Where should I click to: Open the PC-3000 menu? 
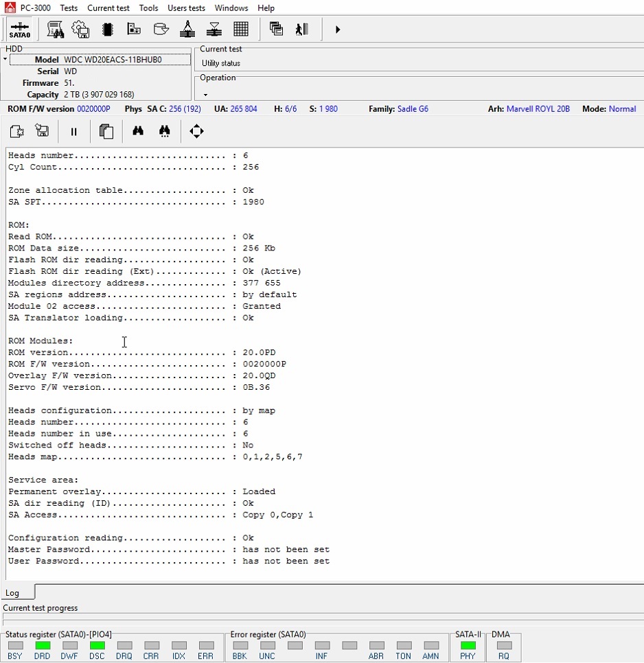(36, 8)
